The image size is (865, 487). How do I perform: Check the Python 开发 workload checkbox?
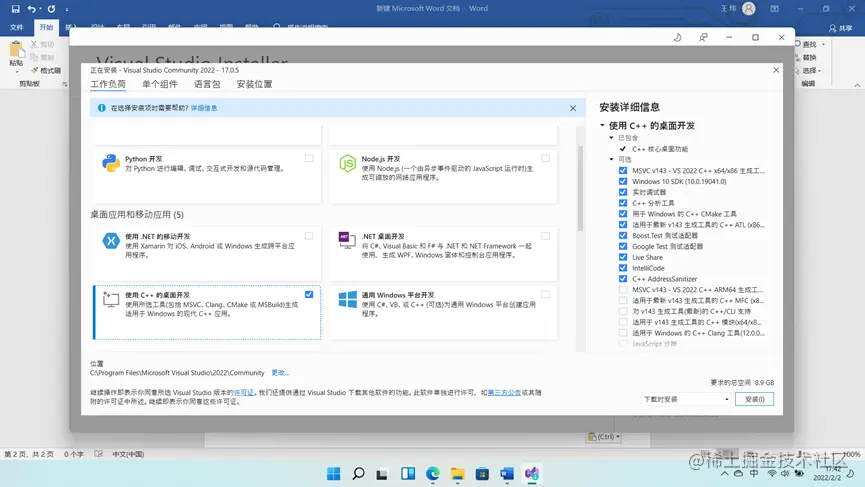coord(309,158)
